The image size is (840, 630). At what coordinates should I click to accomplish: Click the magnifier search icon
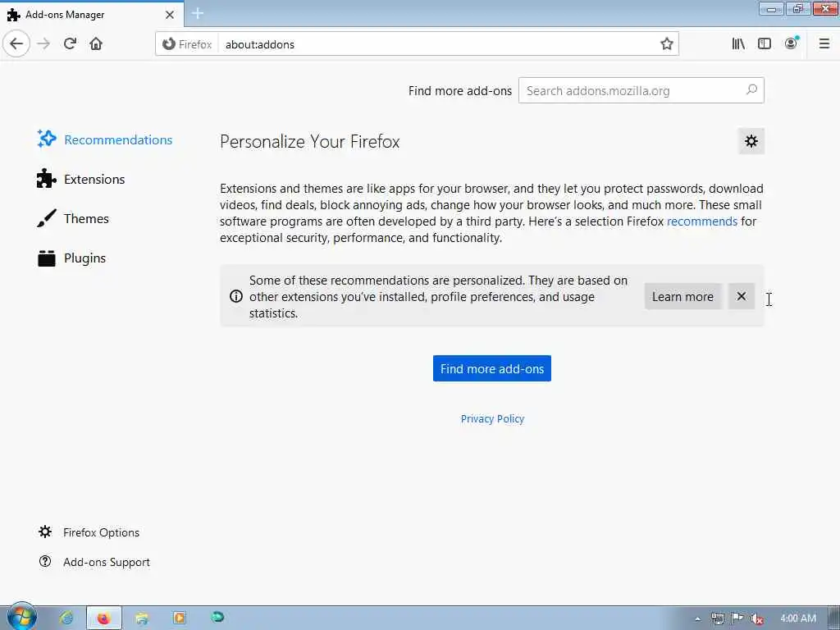(751, 90)
